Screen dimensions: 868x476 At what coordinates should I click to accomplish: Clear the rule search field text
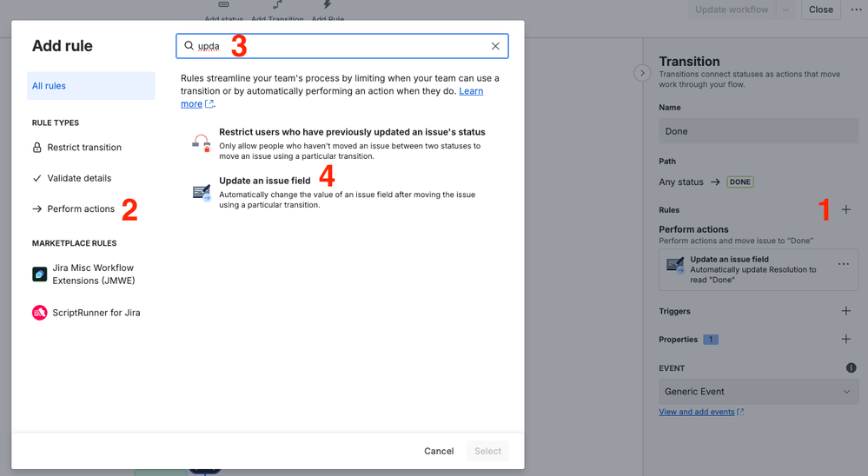[495, 46]
